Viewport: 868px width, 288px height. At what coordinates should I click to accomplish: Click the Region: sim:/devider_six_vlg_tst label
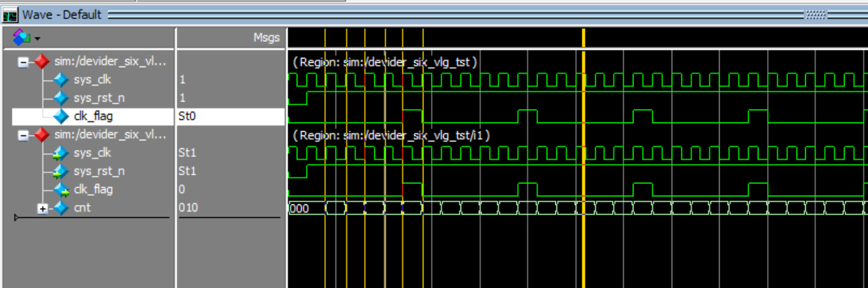click(x=385, y=62)
